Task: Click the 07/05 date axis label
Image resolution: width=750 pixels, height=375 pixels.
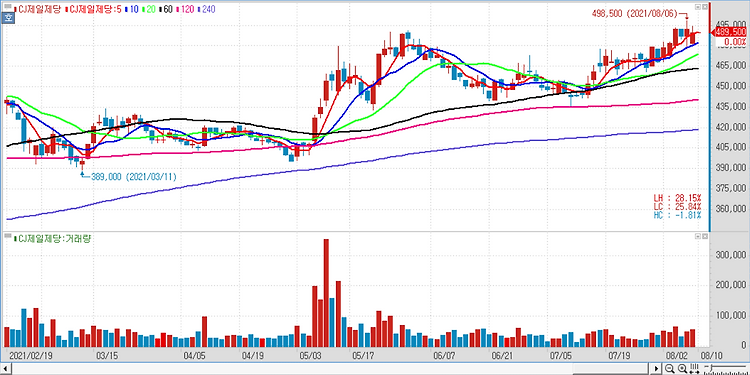Action: coord(560,355)
